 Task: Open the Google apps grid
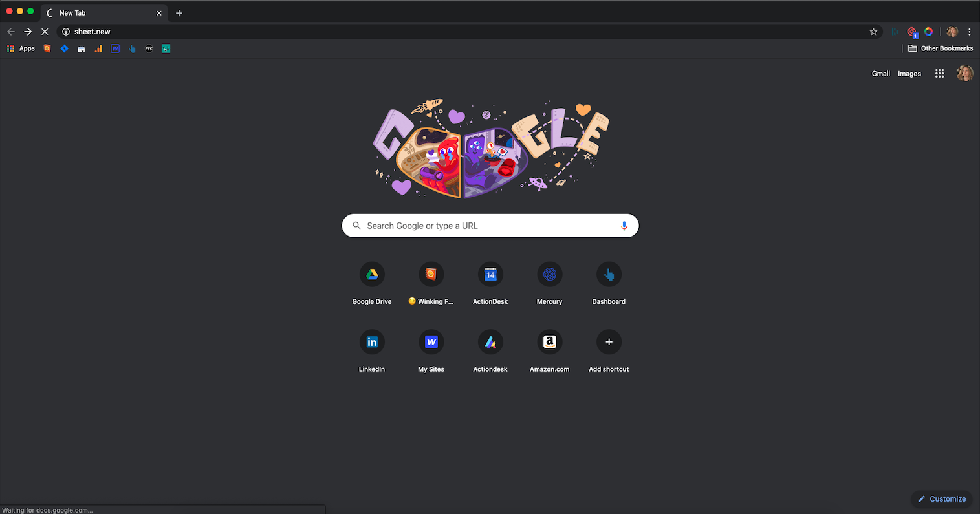coord(940,74)
